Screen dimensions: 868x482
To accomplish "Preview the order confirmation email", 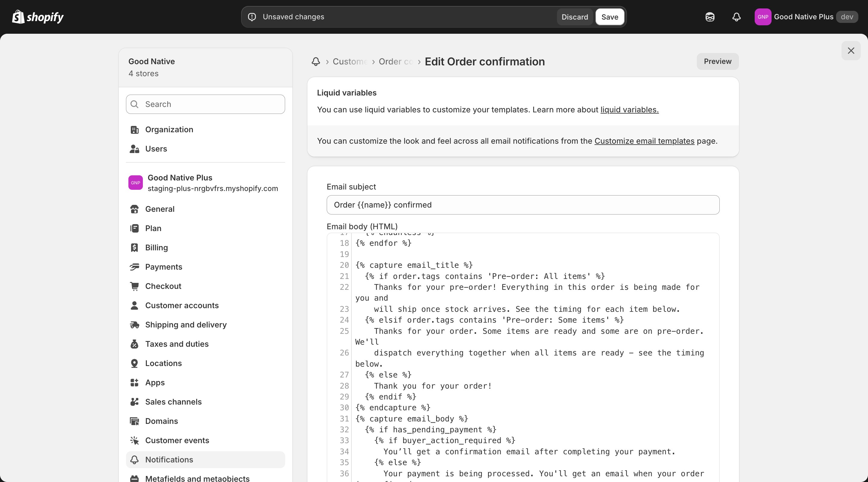I will (x=717, y=62).
